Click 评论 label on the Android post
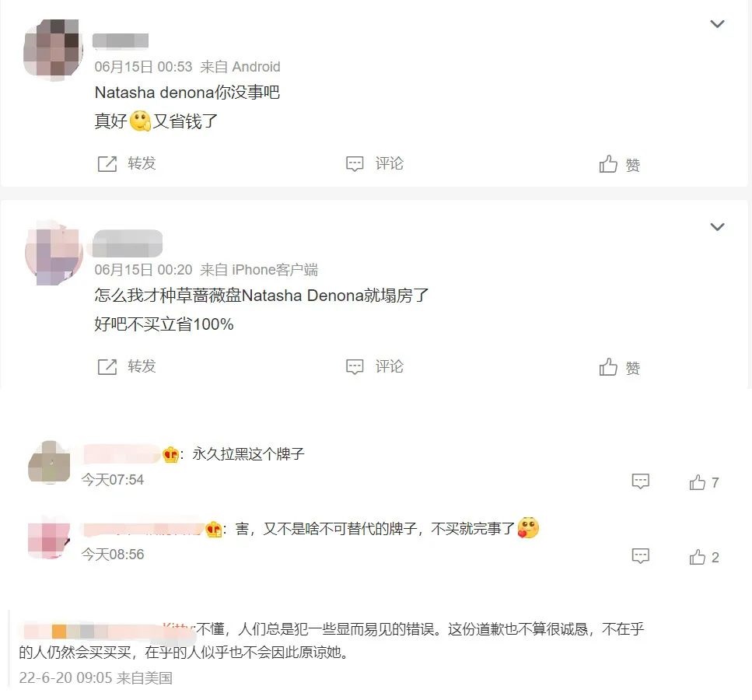This screenshot has width=752, height=700. pyautogui.click(x=389, y=163)
